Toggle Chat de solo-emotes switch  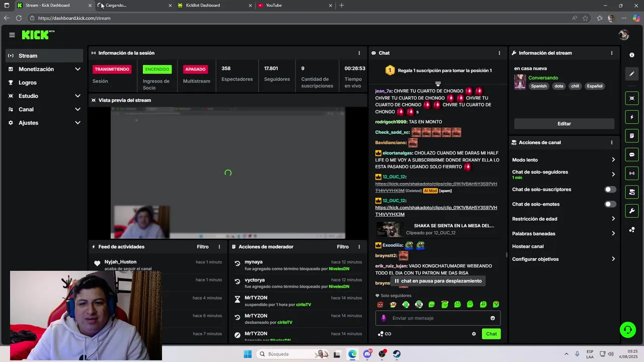coord(610,204)
